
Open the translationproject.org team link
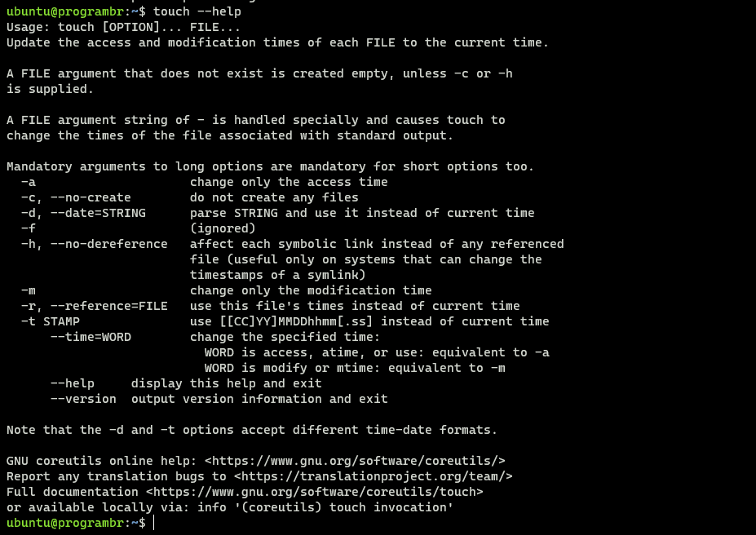374,476
